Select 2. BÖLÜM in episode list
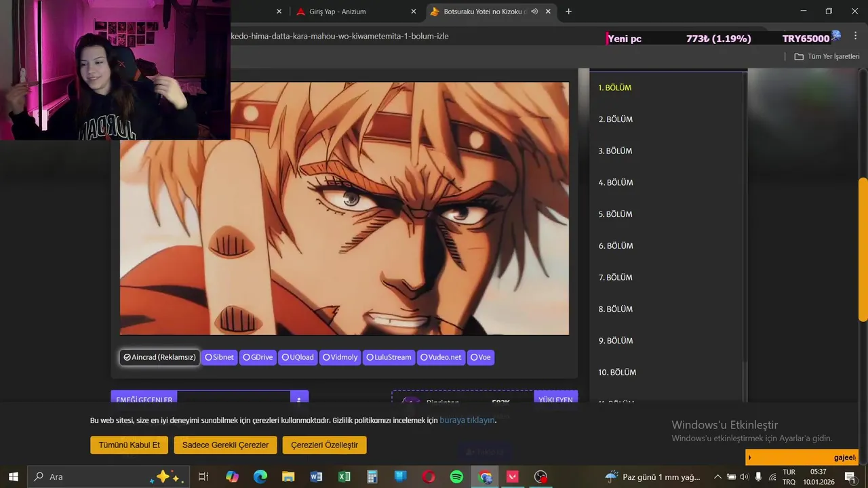This screenshot has height=488, width=868. 615,119
